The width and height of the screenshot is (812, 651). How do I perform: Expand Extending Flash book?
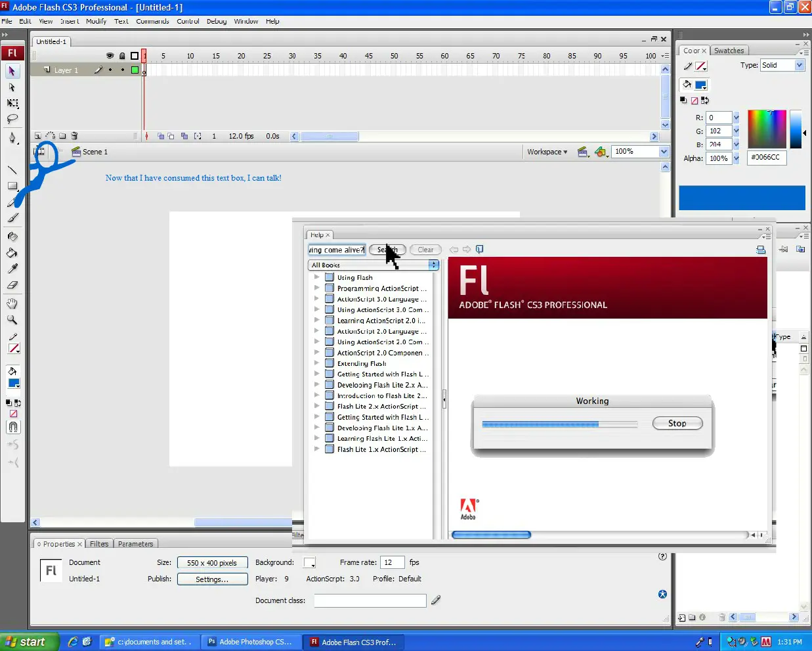(x=317, y=363)
